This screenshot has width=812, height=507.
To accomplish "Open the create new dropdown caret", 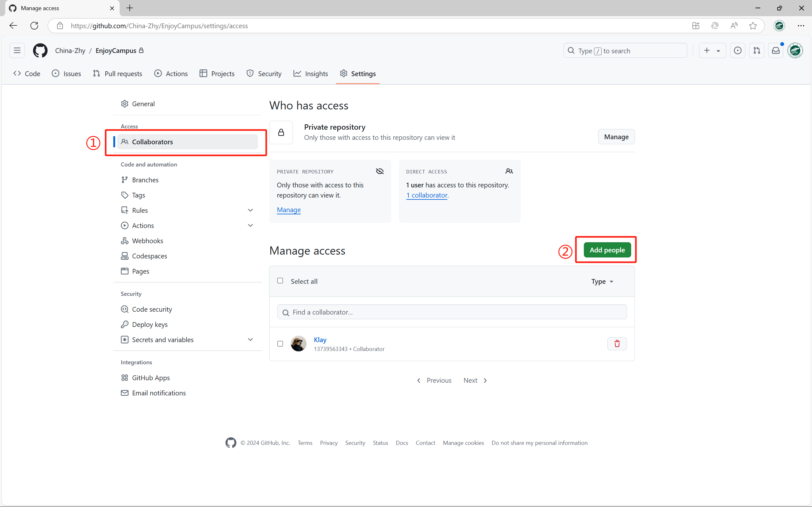I will (718, 51).
